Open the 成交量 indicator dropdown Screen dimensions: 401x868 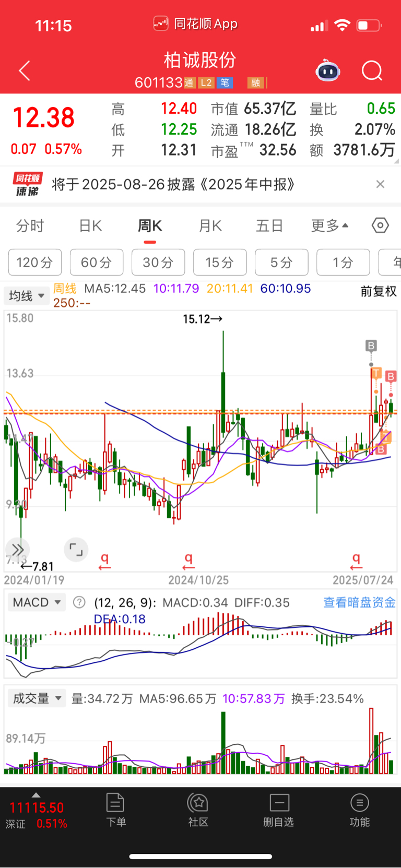coord(37,698)
